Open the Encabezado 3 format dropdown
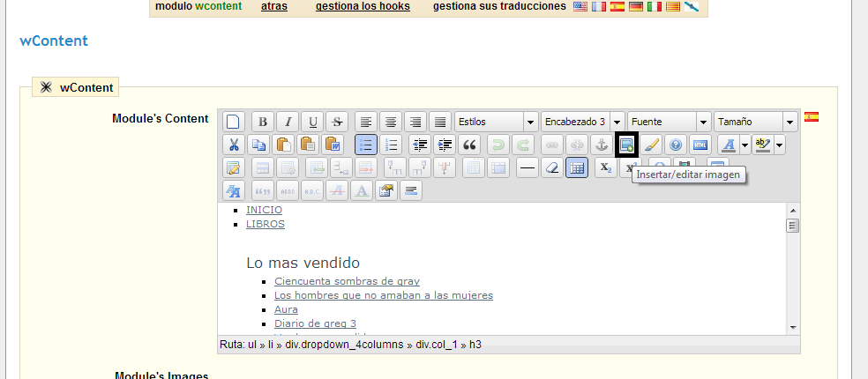The image size is (868, 379). 583,122
